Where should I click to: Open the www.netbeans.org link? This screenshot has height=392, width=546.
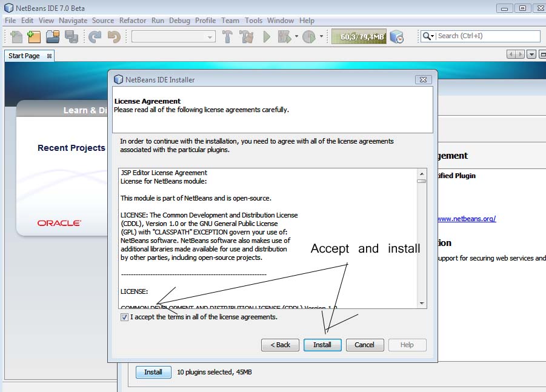click(467, 219)
